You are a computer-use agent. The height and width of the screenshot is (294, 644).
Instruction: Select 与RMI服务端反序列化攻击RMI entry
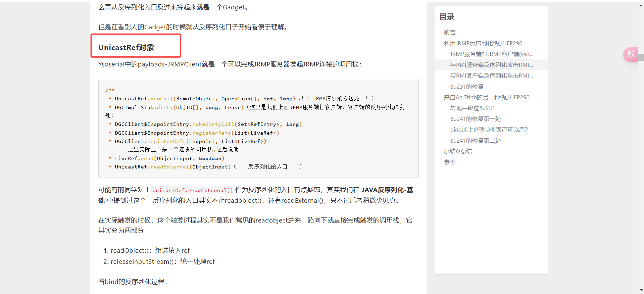click(x=492, y=65)
